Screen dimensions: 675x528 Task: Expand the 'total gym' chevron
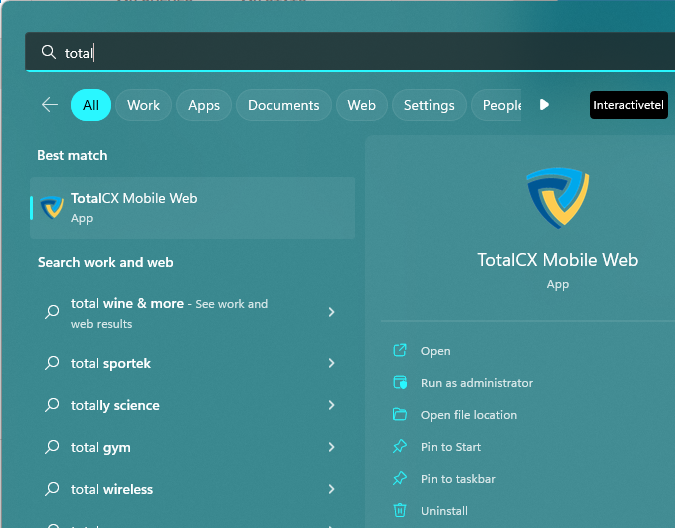coord(331,447)
